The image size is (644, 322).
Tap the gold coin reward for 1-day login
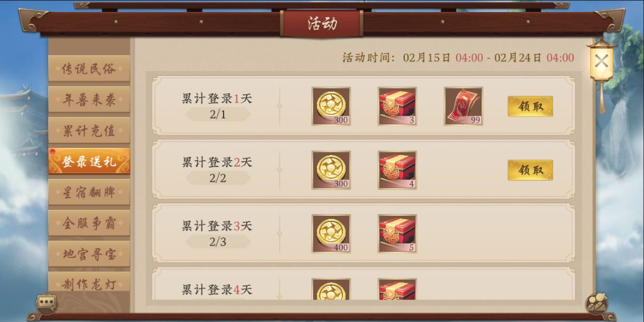click(x=331, y=106)
